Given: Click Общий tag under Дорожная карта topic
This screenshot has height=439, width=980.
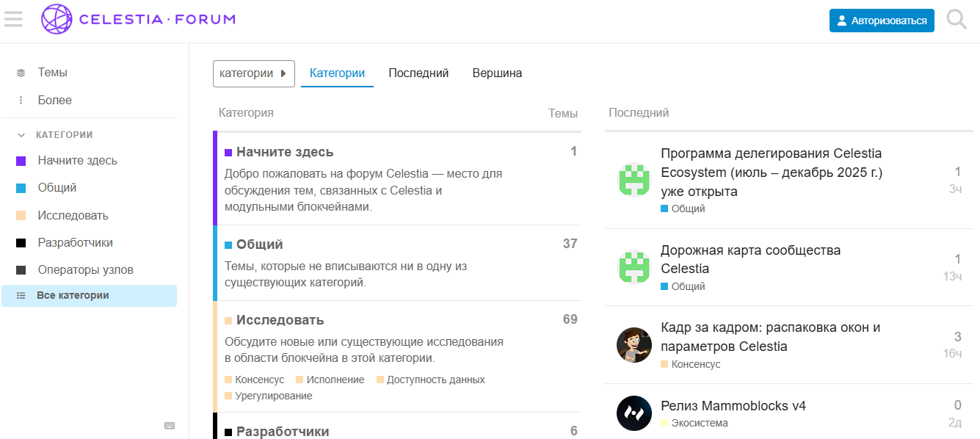Looking at the screenshot, I should click(683, 286).
